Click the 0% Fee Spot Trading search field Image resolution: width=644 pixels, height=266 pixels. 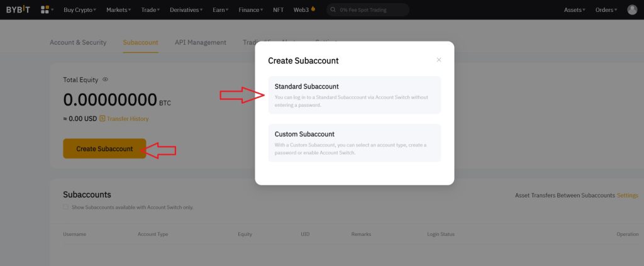(371, 10)
